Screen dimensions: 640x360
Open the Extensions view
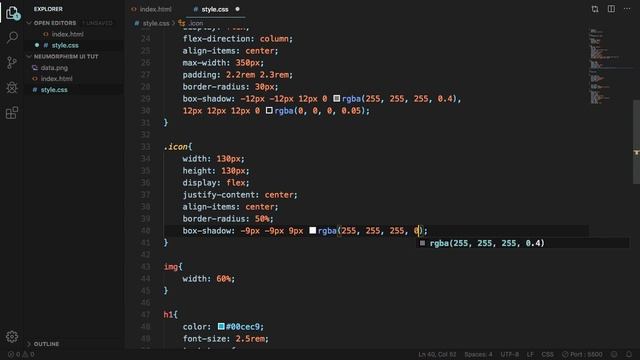12,113
